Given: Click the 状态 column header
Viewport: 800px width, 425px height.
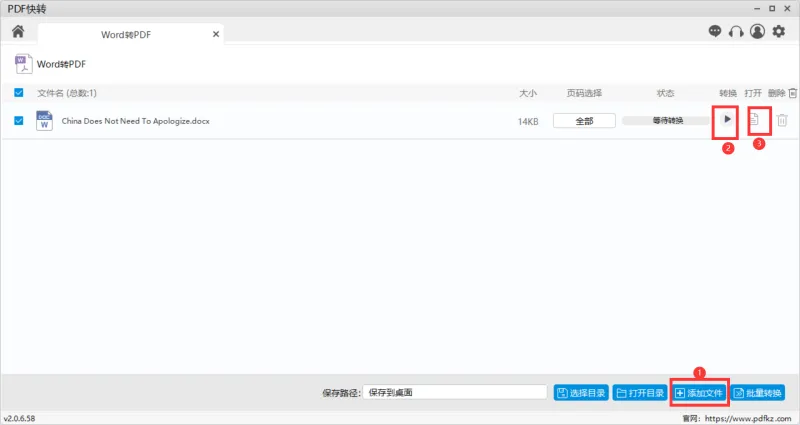Looking at the screenshot, I should [x=665, y=93].
